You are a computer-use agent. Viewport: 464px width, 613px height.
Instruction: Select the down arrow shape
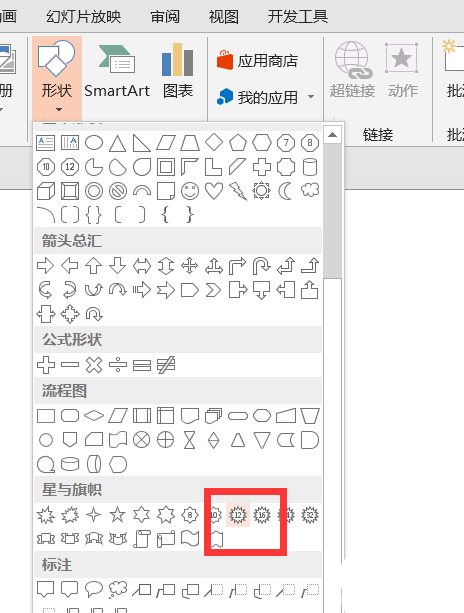[x=118, y=266]
